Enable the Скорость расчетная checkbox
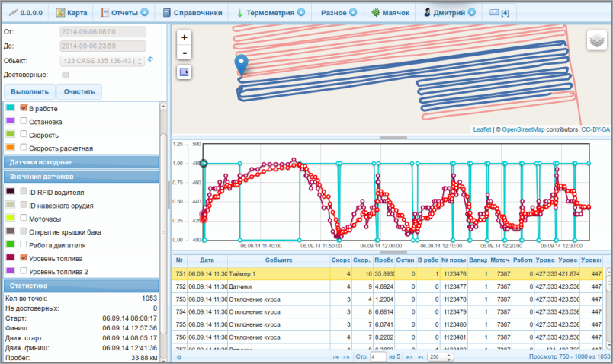Screen dimensions: 613x364 pos(24,147)
